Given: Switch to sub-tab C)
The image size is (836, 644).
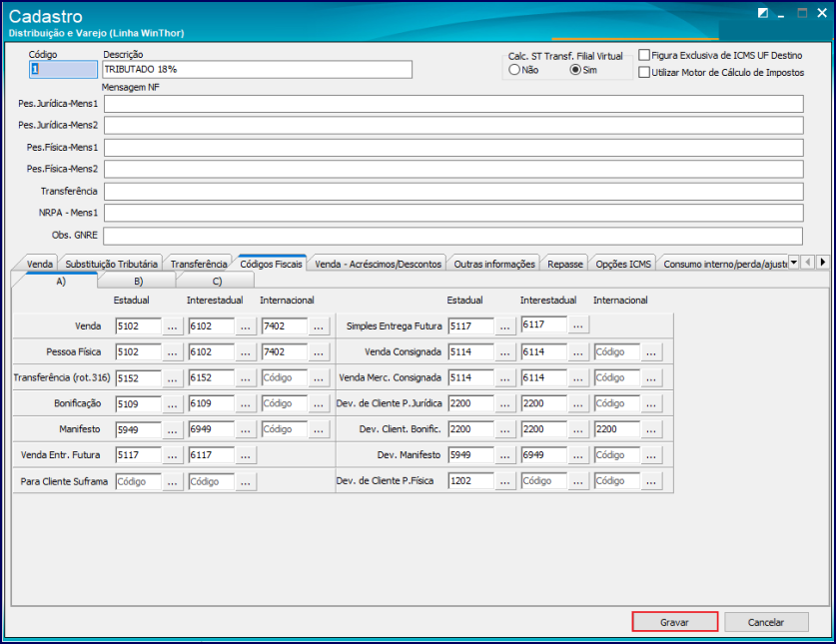Looking at the screenshot, I should tap(217, 281).
